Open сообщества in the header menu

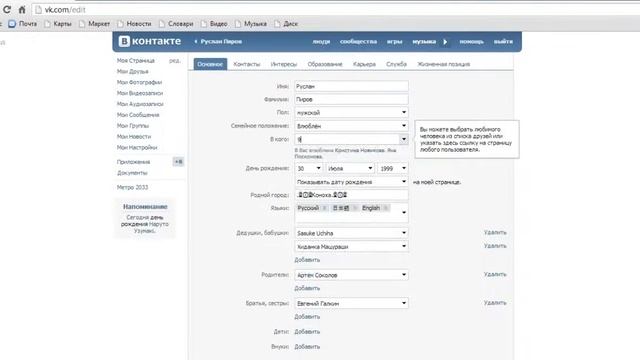coord(358,42)
